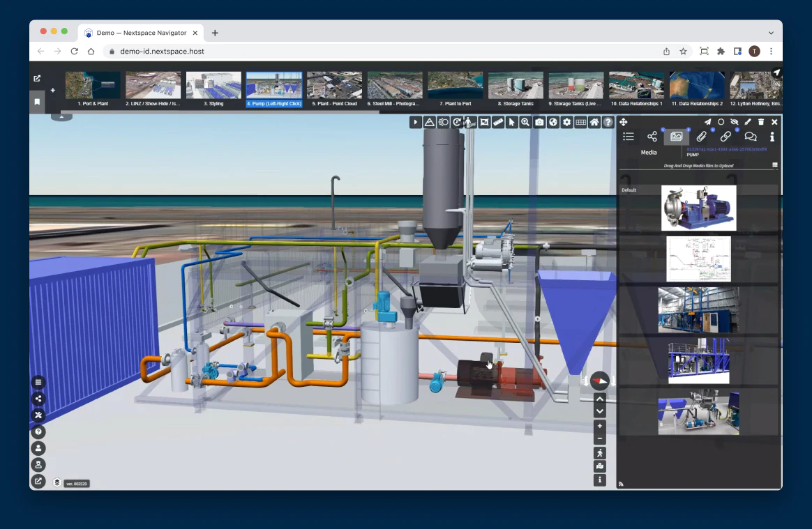The image size is (812, 529).
Task: Toggle the bookmark bar icon on left
Action: pyautogui.click(x=37, y=102)
